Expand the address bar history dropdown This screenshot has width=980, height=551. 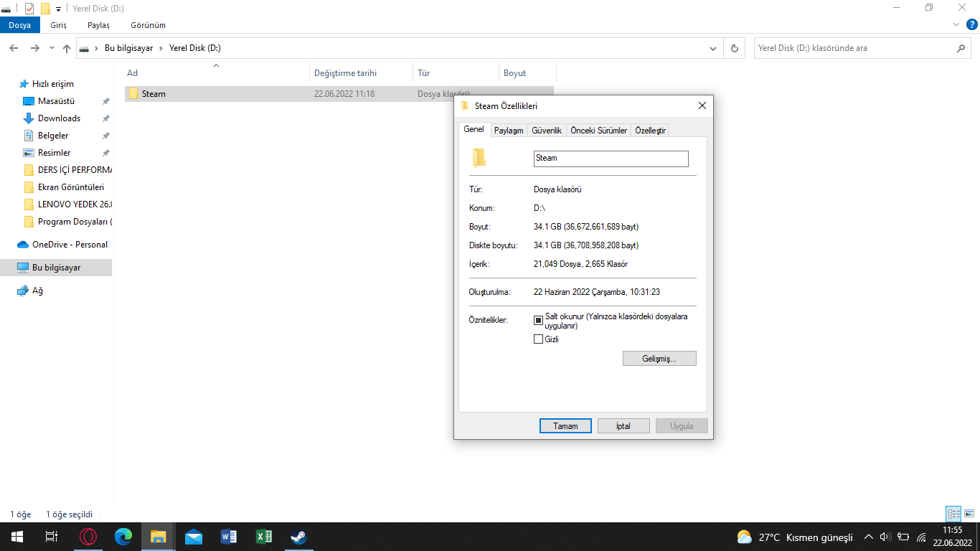point(713,48)
